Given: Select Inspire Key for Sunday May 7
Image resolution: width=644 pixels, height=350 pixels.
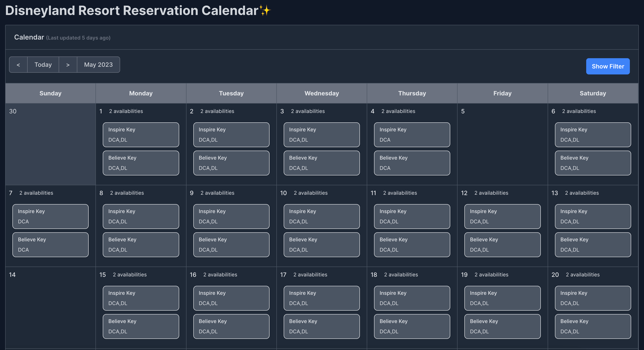Looking at the screenshot, I should coord(50,216).
